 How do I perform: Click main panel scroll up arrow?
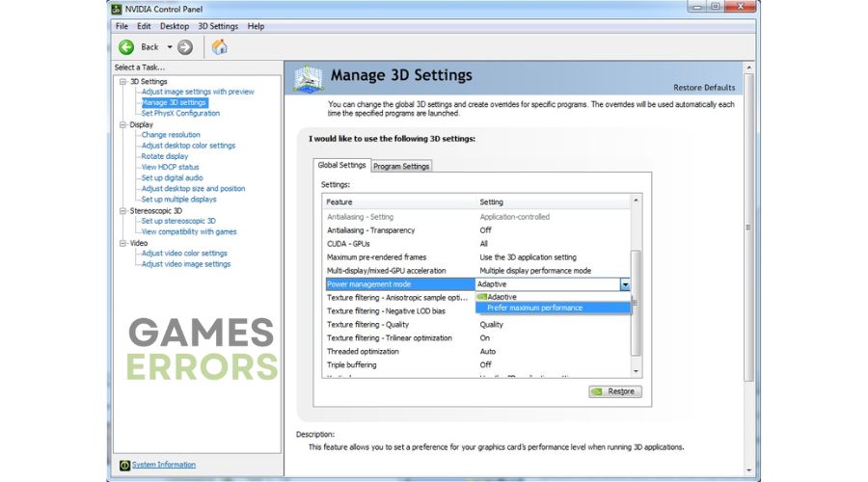(x=749, y=67)
